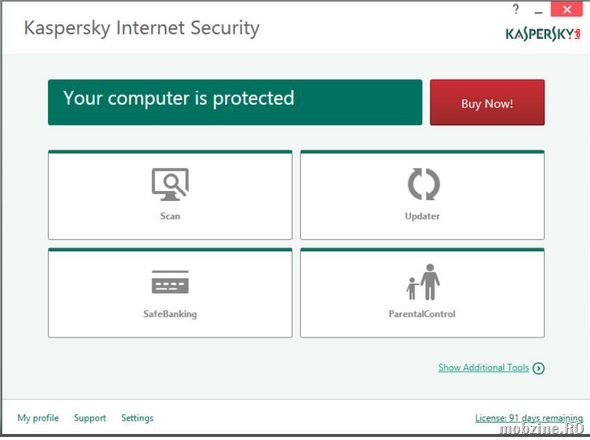Click the Updater circular arrows icon
This screenshot has width=590, height=440.
pos(424,184)
